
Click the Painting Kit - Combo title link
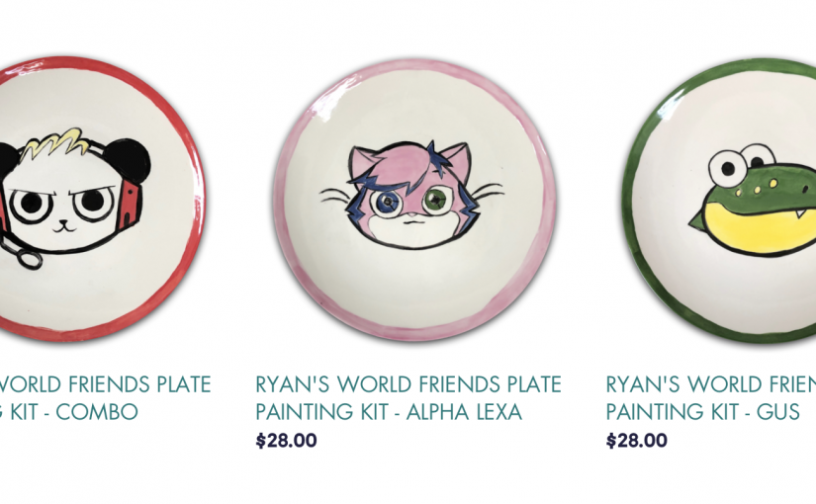(x=105, y=398)
